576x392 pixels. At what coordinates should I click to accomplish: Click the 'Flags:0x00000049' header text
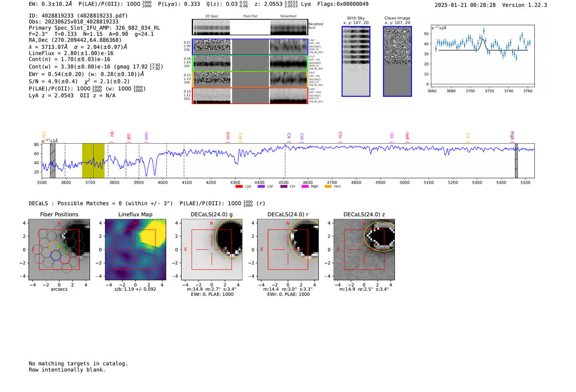(x=343, y=4)
